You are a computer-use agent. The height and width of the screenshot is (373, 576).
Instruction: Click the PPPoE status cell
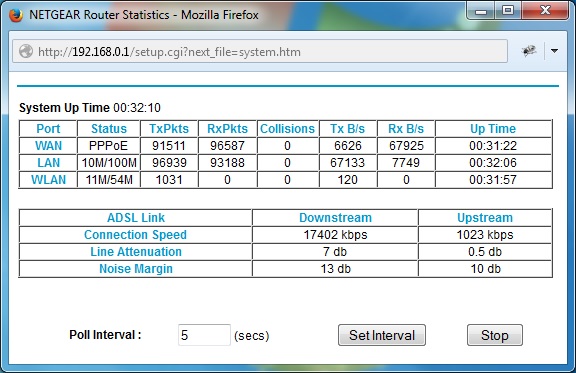pyautogui.click(x=108, y=146)
